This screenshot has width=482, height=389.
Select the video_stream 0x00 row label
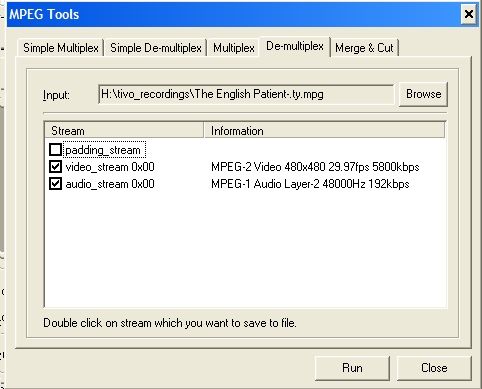point(110,167)
